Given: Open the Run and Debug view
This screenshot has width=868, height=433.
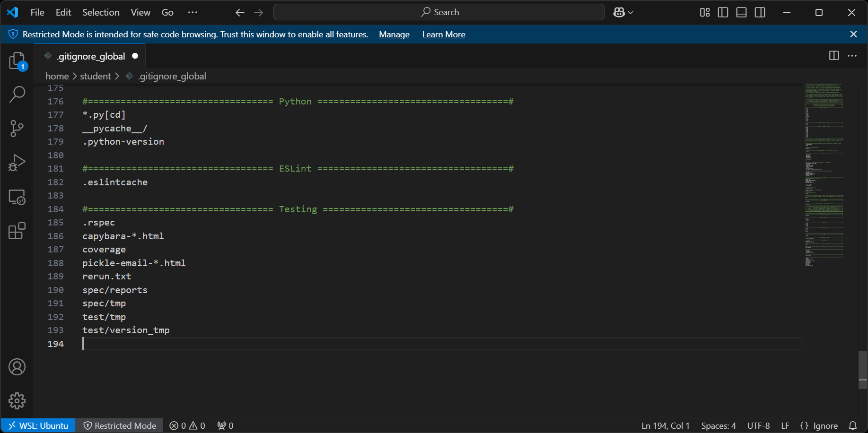Looking at the screenshot, I should [17, 162].
